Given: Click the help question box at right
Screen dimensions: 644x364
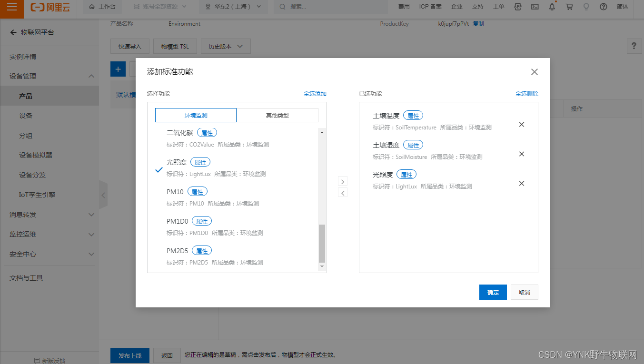Looking at the screenshot, I should (634, 46).
